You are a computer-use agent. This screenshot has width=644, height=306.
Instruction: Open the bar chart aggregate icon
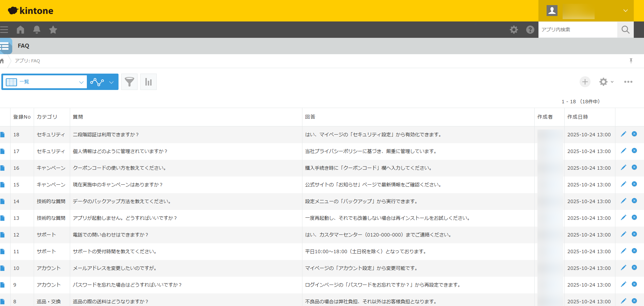point(148,82)
